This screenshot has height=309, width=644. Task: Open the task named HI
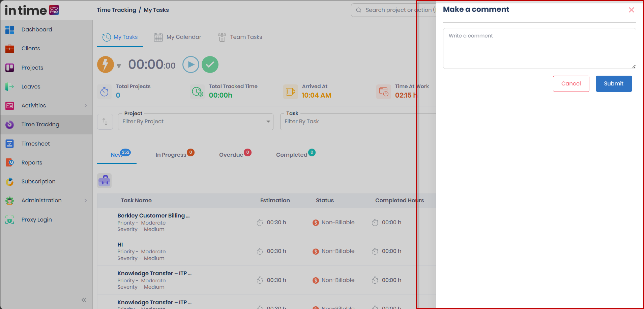[120, 244]
